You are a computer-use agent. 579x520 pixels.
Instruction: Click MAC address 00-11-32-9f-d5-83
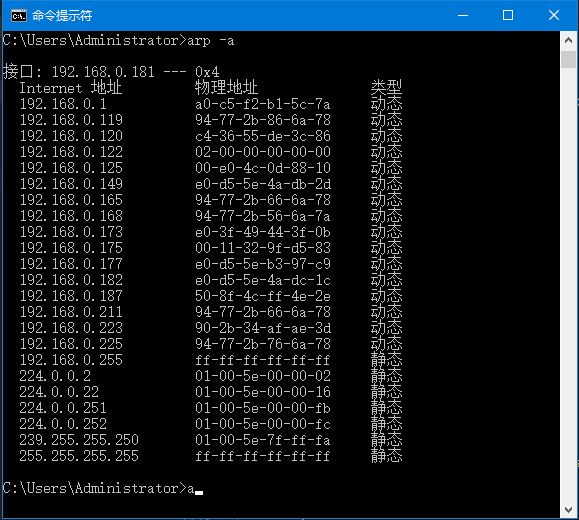point(263,248)
